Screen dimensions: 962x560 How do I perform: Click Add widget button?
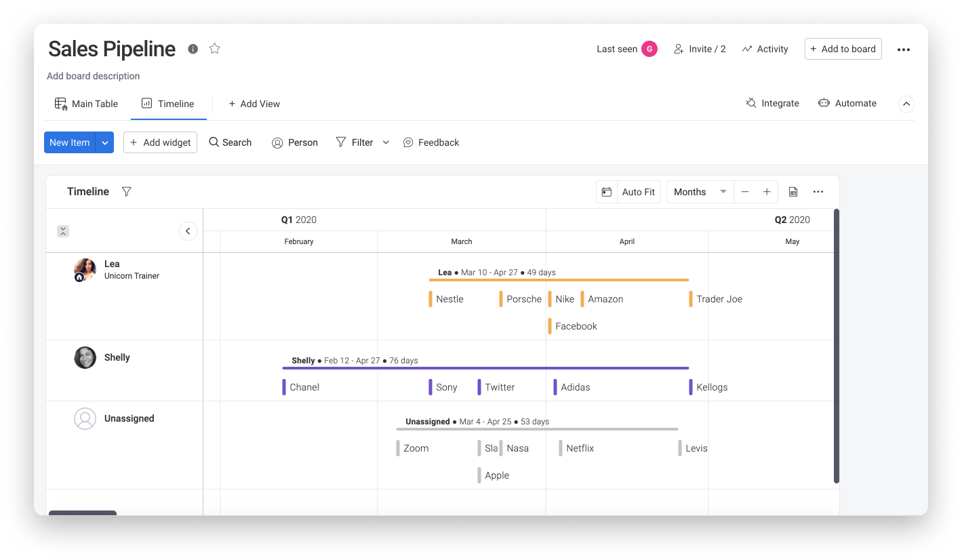(160, 142)
